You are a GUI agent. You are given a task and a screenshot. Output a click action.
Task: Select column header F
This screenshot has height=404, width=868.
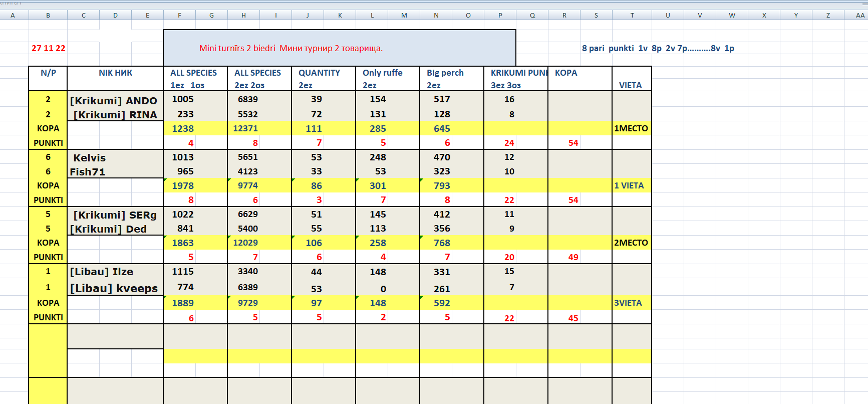[179, 15]
